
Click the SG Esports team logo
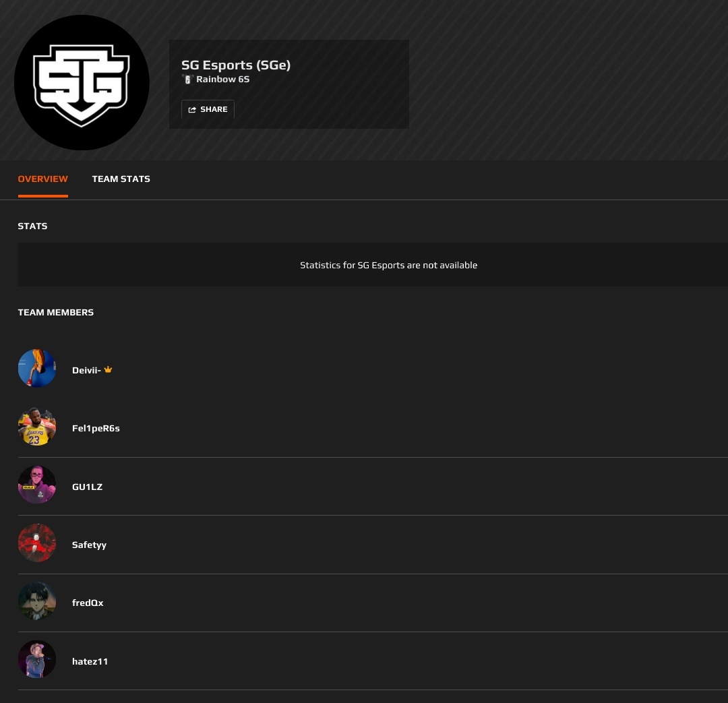82,83
